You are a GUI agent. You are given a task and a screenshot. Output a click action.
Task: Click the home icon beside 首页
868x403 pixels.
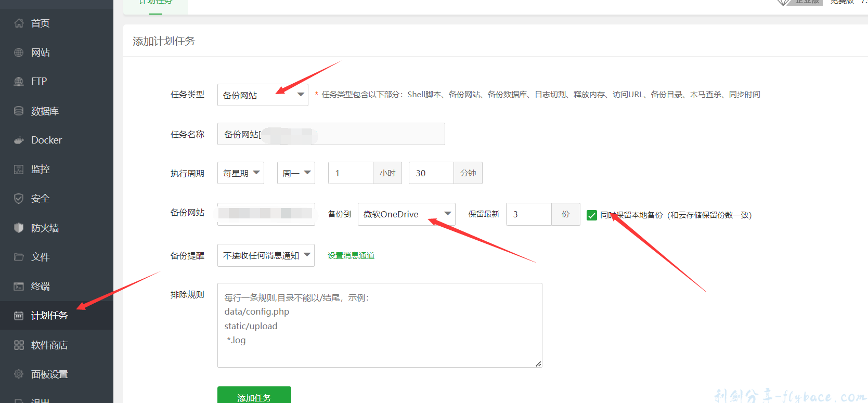(19, 23)
